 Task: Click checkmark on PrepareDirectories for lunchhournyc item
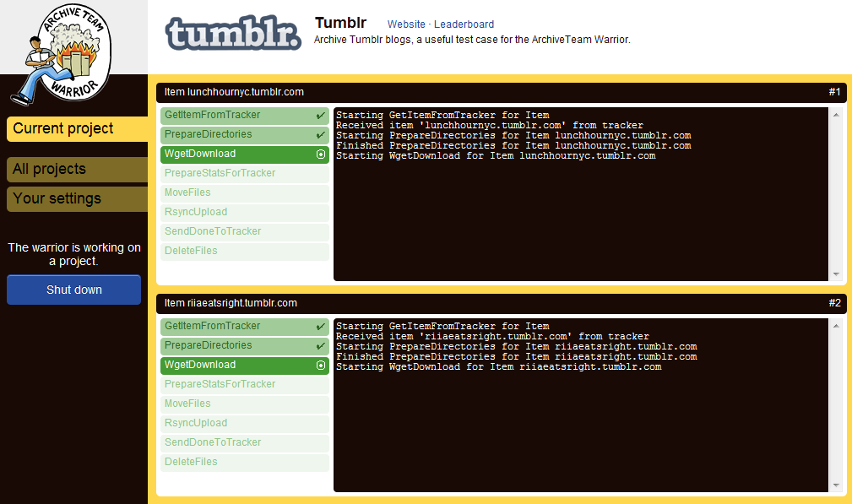click(321, 135)
